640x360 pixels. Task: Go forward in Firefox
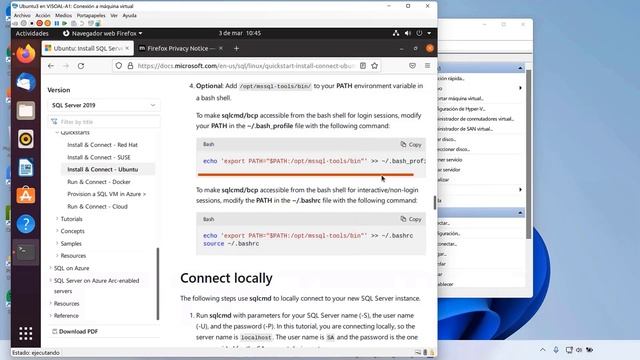click(x=66, y=66)
